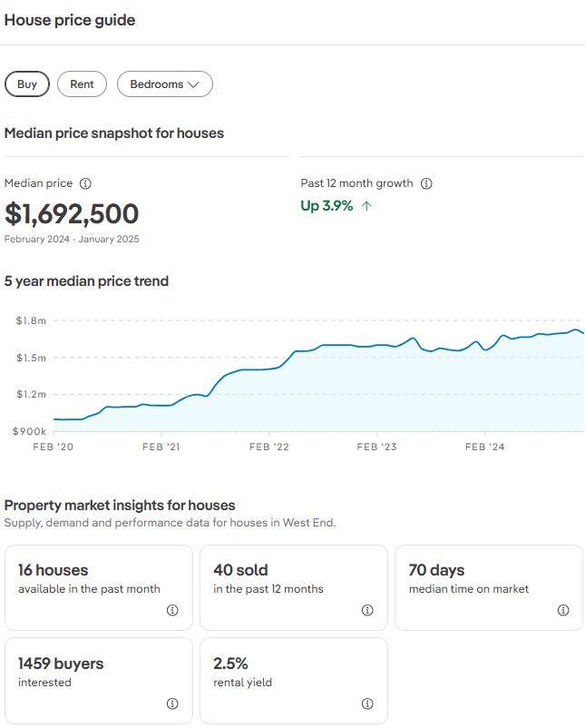Click the House price guide heading
The width and height of the screenshot is (585, 728).
click(70, 20)
